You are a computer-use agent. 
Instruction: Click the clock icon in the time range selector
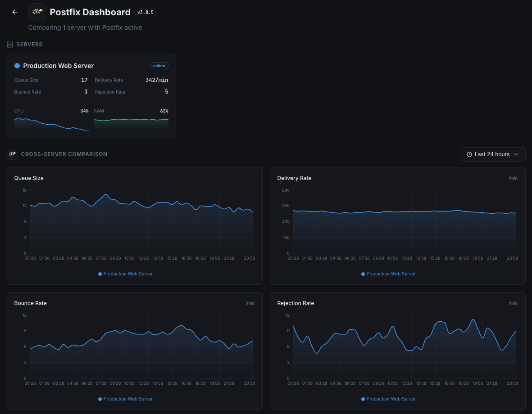tap(469, 154)
